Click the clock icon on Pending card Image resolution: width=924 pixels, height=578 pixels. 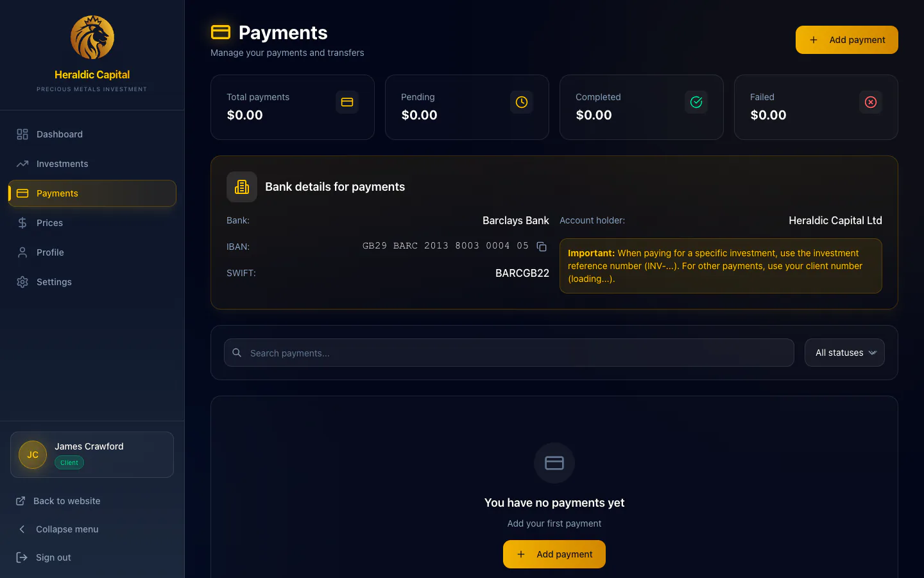click(x=521, y=102)
